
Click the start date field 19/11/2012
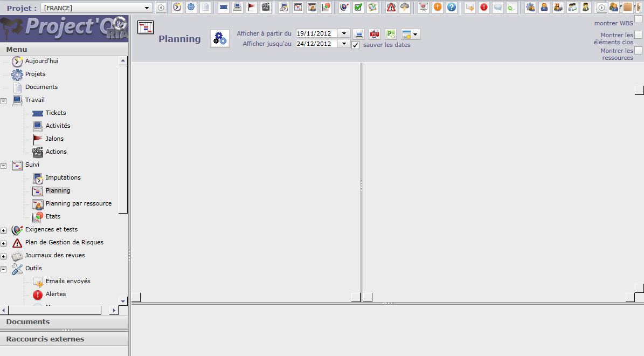pyautogui.click(x=316, y=33)
